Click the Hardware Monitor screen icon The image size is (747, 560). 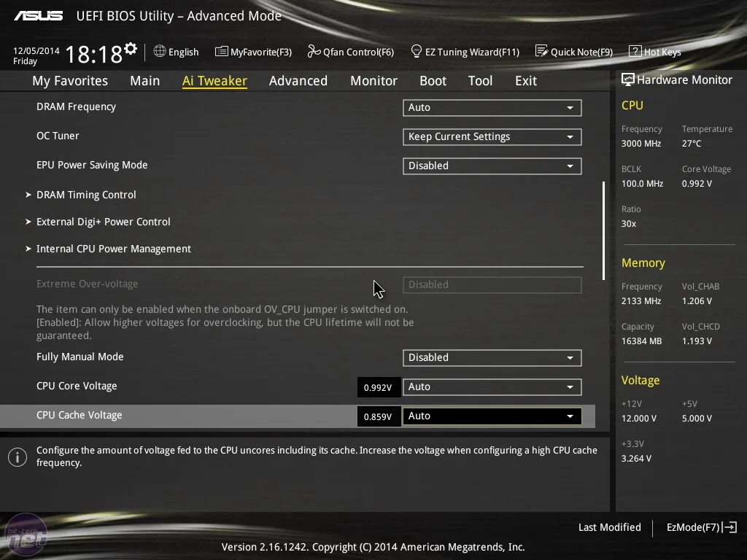click(x=628, y=79)
